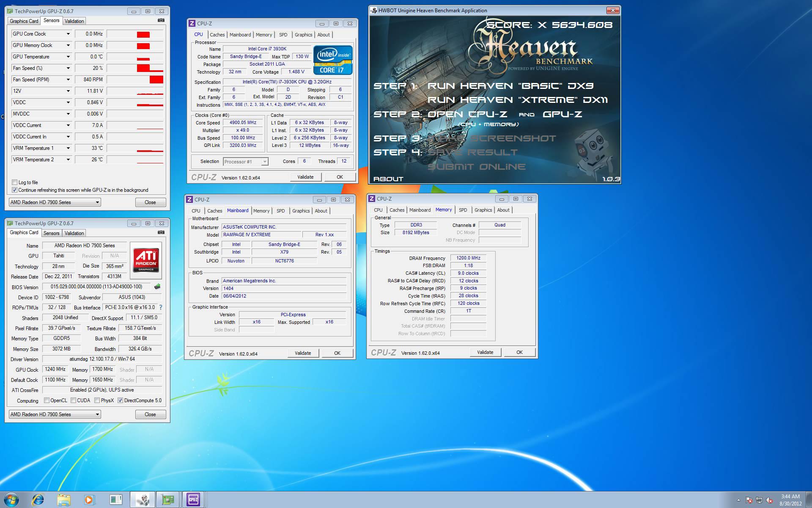Click the Intel Core i7 logo in CPU-Z
The height and width of the screenshot is (508, 812).
click(x=333, y=60)
